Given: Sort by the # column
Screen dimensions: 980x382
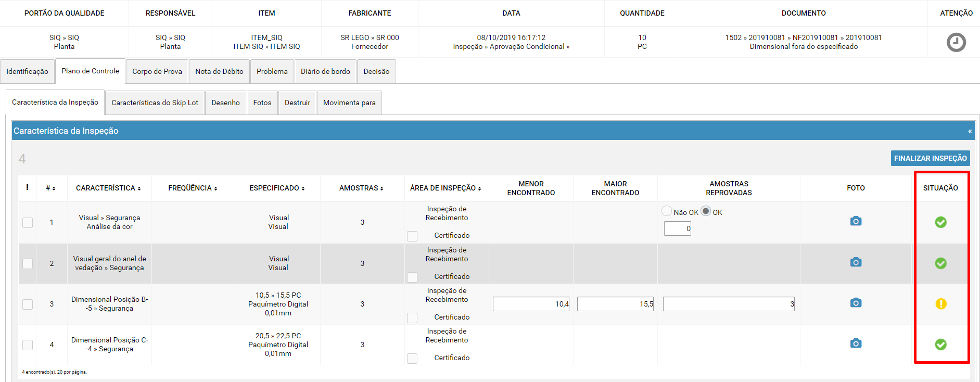Looking at the screenshot, I should (50, 188).
